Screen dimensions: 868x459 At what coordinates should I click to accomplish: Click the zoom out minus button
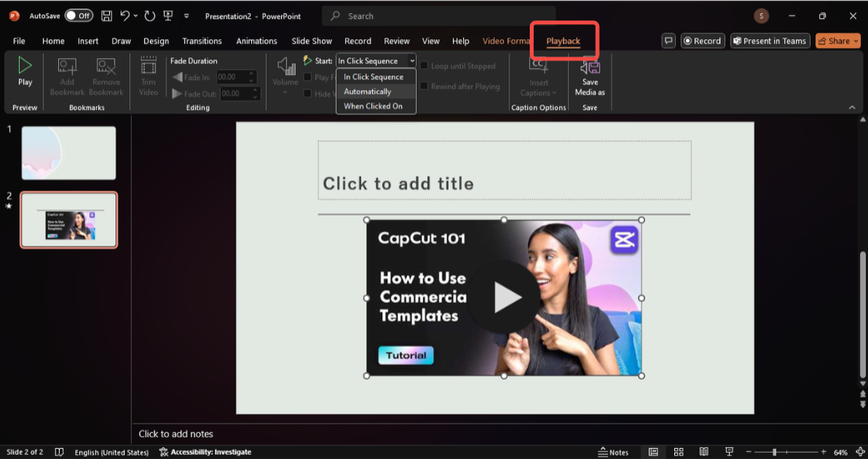pos(749,453)
